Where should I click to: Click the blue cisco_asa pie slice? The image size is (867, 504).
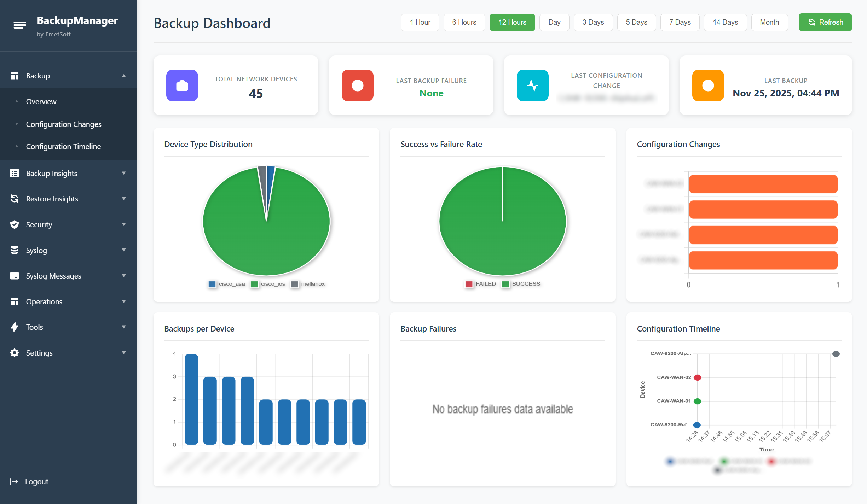pyautogui.click(x=270, y=184)
